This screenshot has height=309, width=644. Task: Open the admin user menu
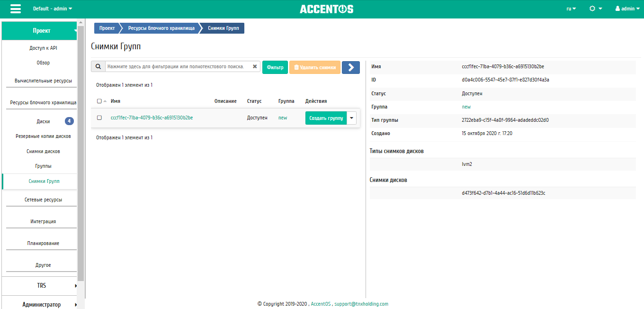[x=627, y=9]
